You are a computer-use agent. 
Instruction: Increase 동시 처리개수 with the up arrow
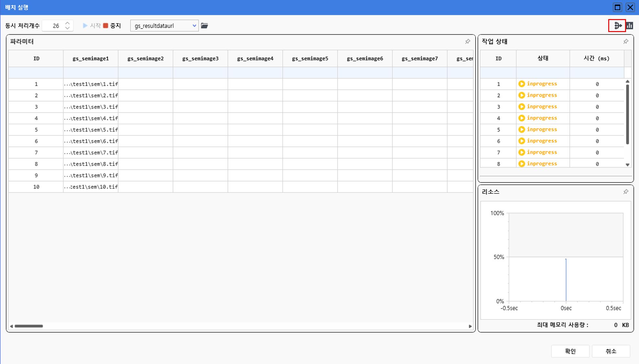pyautogui.click(x=67, y=23)
